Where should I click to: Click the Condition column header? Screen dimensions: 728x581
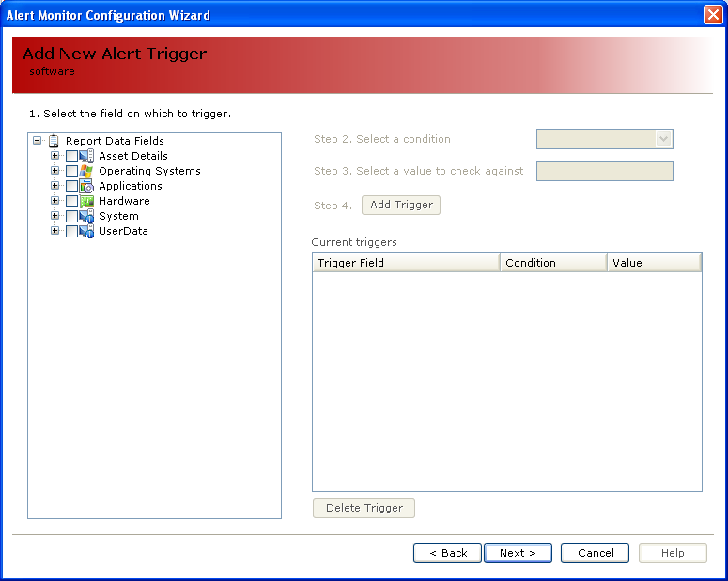[x=553, y=263]
